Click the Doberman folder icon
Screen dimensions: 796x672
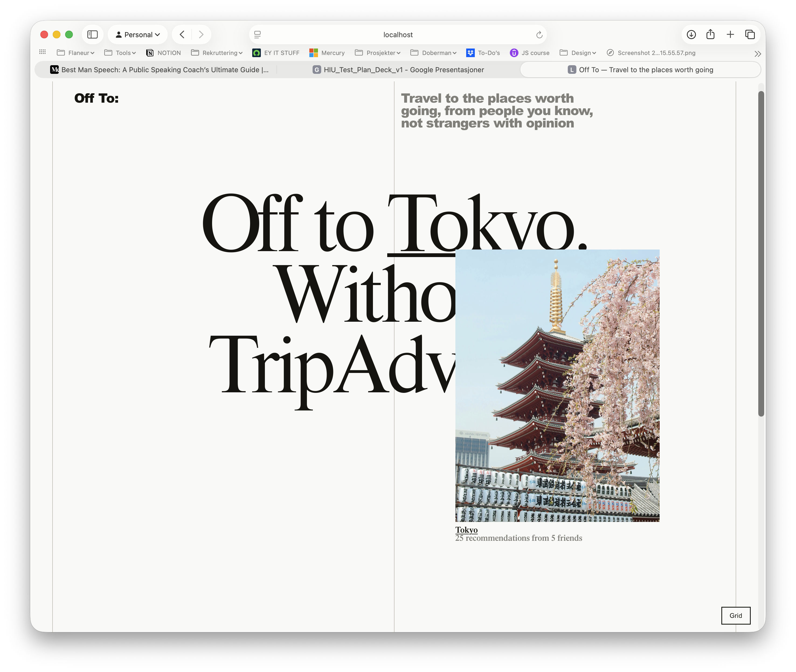[415, 53]
